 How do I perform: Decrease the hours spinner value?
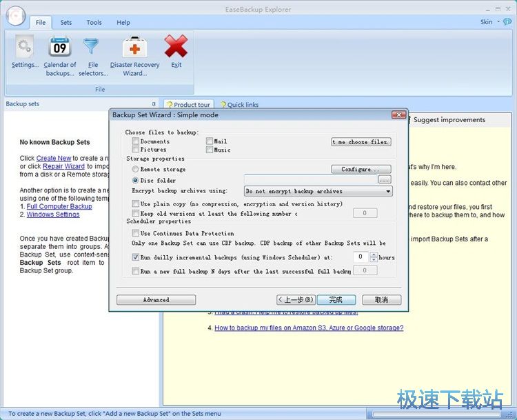click(x=374, y=259)
